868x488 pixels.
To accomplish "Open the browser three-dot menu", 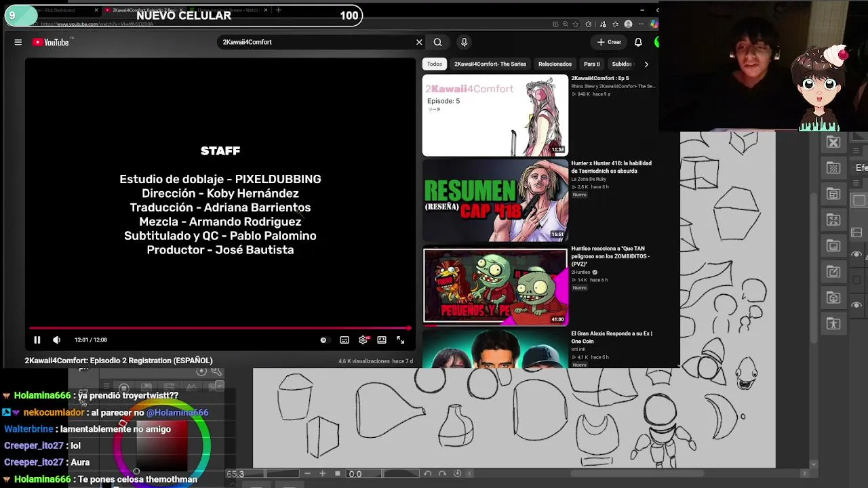I will click(x=641, y=24).
